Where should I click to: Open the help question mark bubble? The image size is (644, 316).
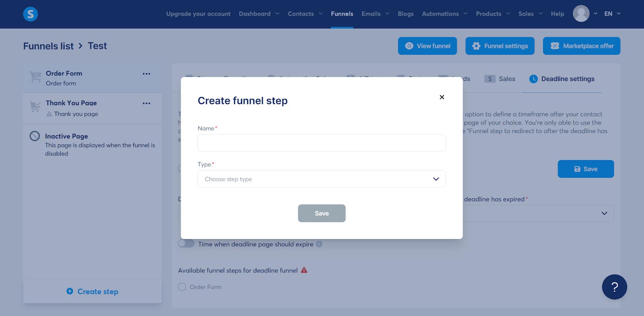[614, 287]
